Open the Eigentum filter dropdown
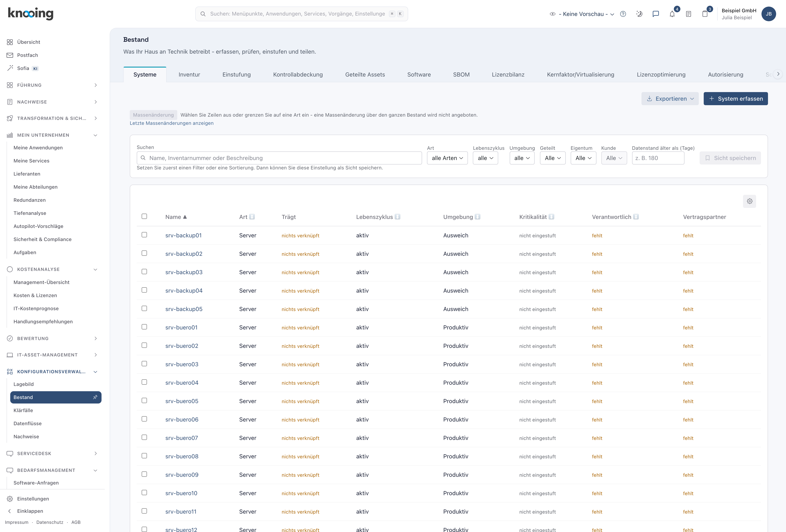The width and height of the screenshot is (786, 532). click(x=583, y=158)
